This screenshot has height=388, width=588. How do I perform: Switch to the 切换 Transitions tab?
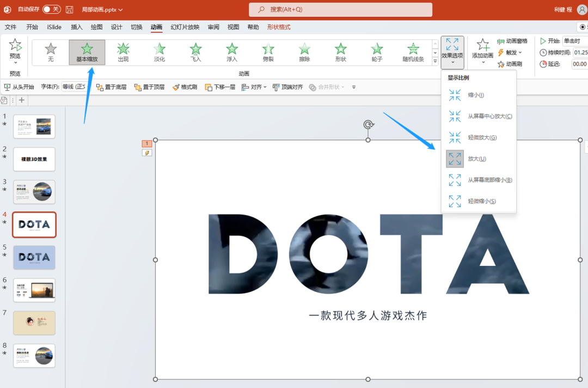point(137,27)
